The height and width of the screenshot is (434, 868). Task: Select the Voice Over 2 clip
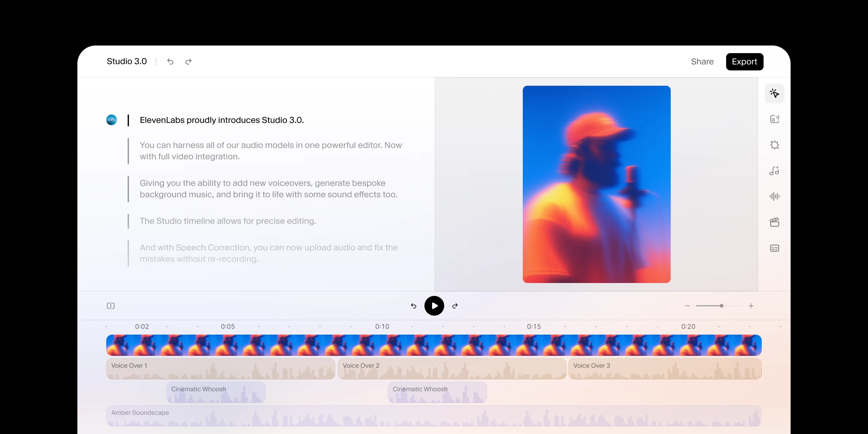[x=451, y=369]
